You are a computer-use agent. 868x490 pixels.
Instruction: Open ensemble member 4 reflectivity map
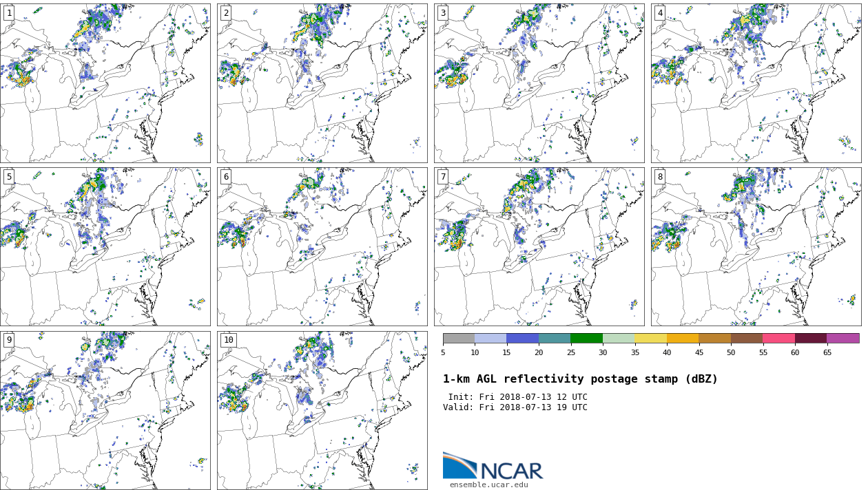coord(756,83)
